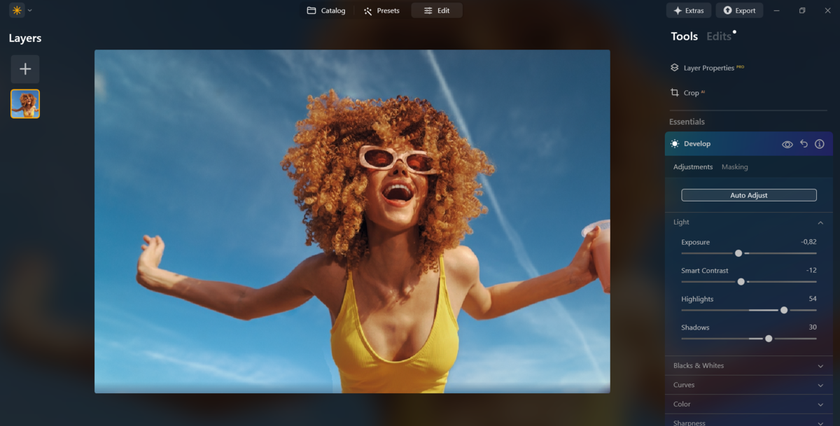This screenshot has height=426, width=840.
Task: Open the Extras menu
Action: 688,10
